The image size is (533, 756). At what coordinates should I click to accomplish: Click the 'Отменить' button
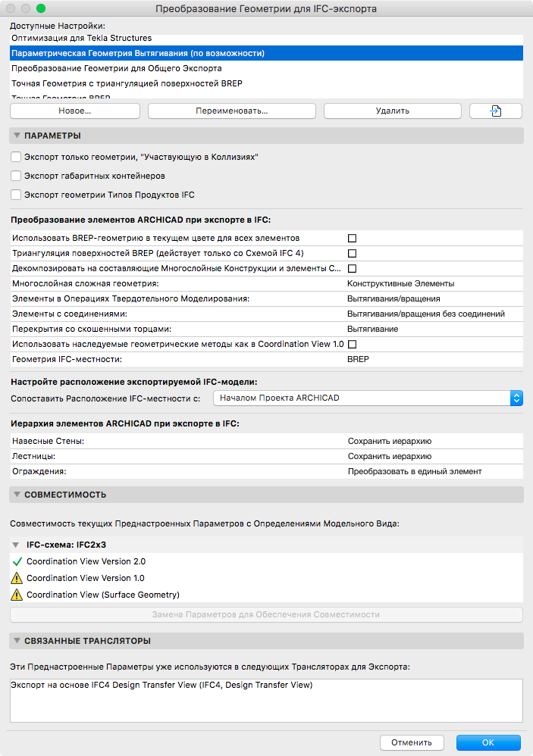pyautogui.click(x=412, y=742)
